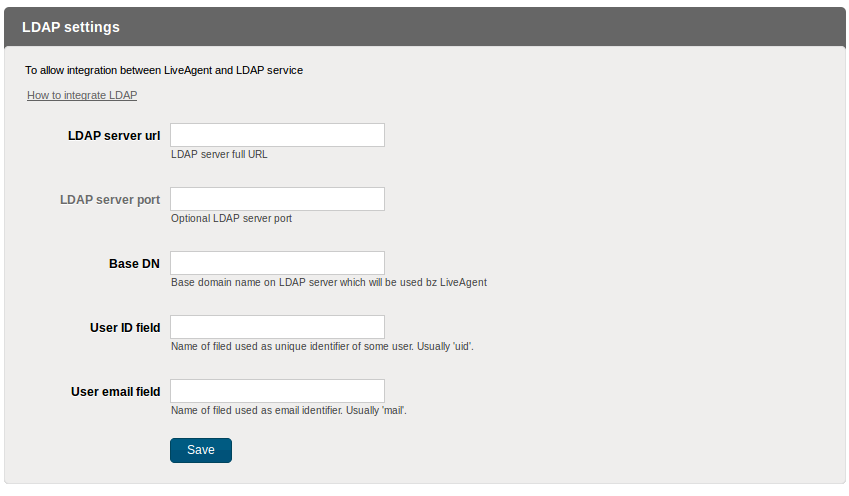Click the 'LDAP server url' label
The height and width of the screenshot is (496, 849).
114,136
